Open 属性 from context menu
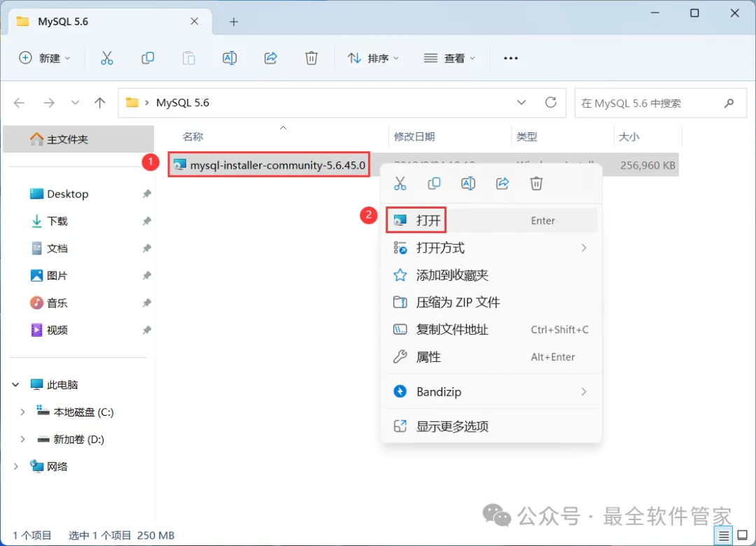The width and height of the screenshot is (756, 546). point(491,357)
